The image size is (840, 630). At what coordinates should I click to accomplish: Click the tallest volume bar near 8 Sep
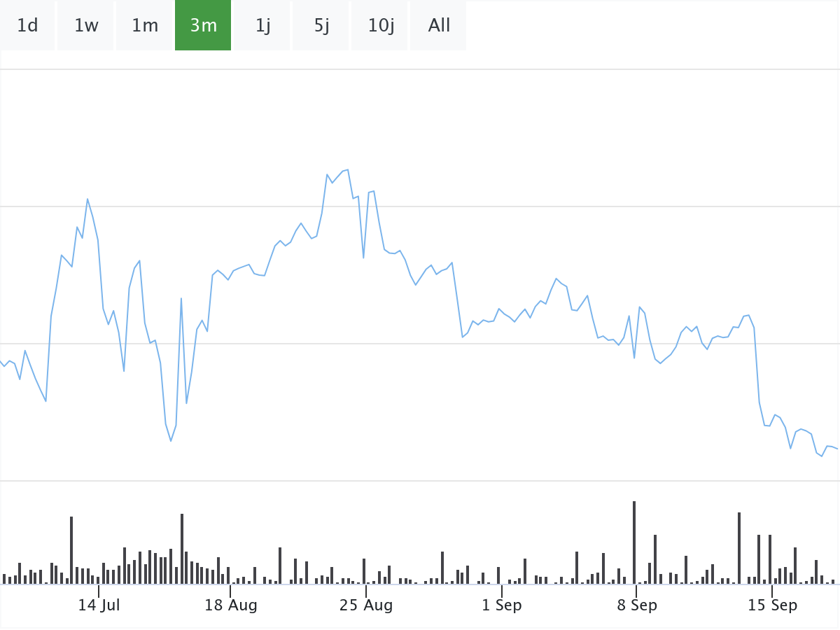(634, 542)
